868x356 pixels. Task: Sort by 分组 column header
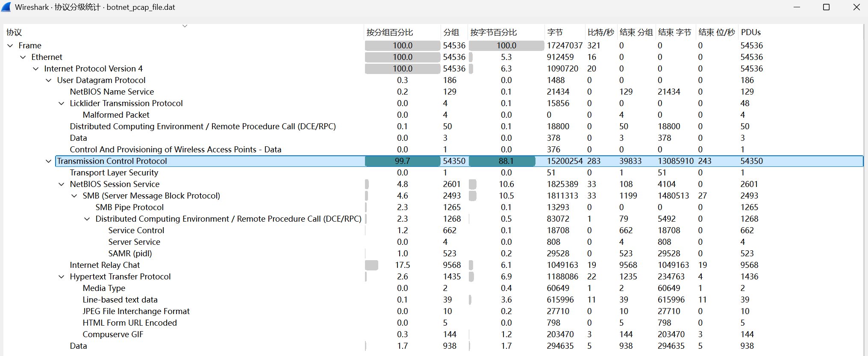tap(454, 32)
